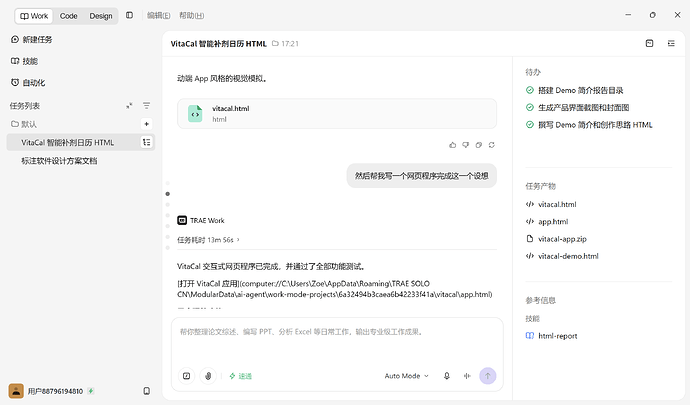Click the thumbs down feedback icon
The image size is (690, 405).
tap(466, 145)
